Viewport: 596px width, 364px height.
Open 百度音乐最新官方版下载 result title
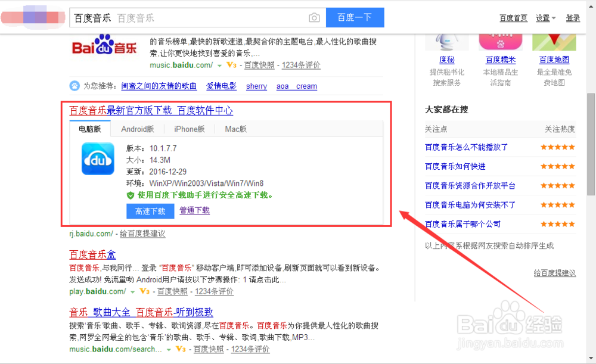[x=151, y=111]
